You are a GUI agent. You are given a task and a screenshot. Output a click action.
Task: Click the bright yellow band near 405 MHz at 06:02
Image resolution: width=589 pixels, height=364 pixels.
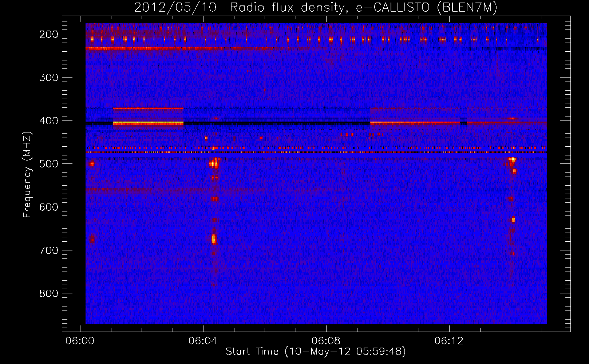[x=148, y=123]
